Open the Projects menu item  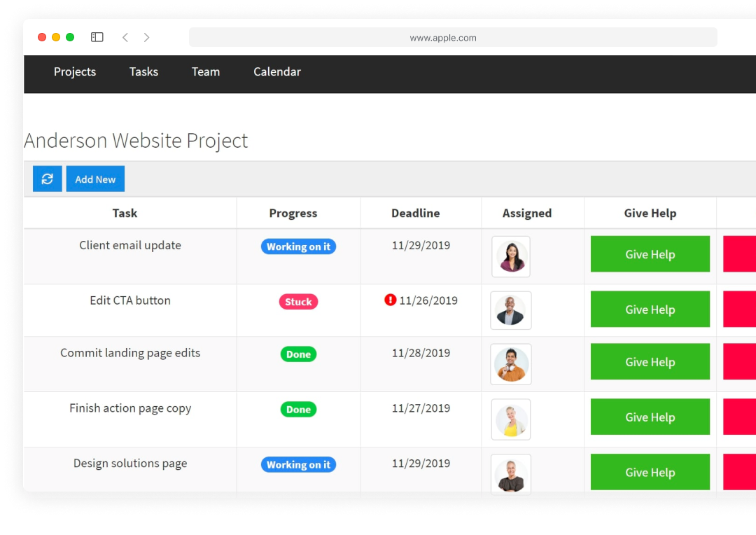coord(75,72)
